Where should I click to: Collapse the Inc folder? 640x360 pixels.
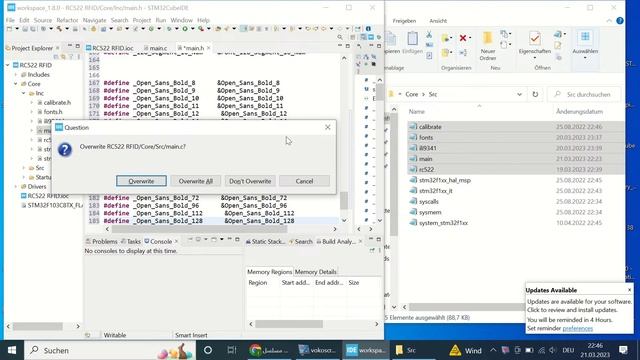tap(24, 93)
